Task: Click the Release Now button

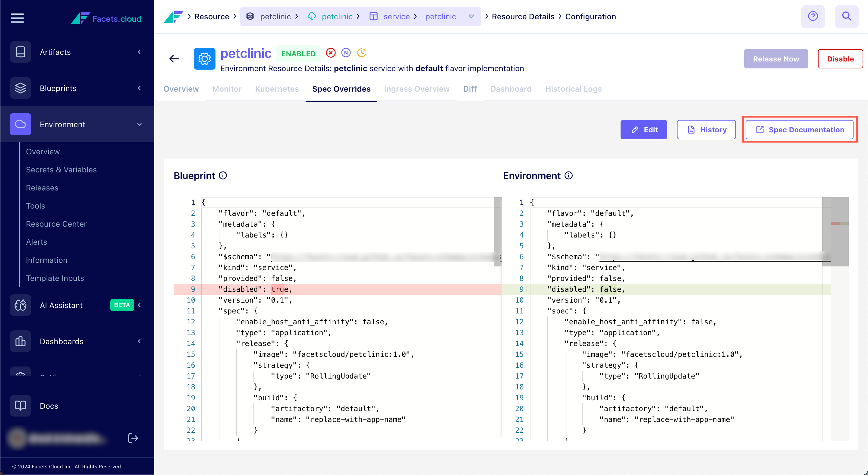Action: 776,59
